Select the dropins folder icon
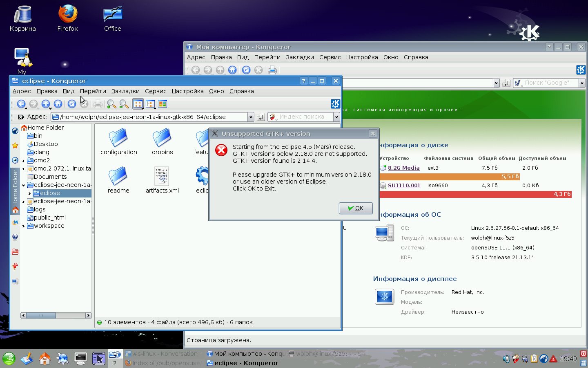This screenshot has width=588, height=368. click(x=162, y=141)
